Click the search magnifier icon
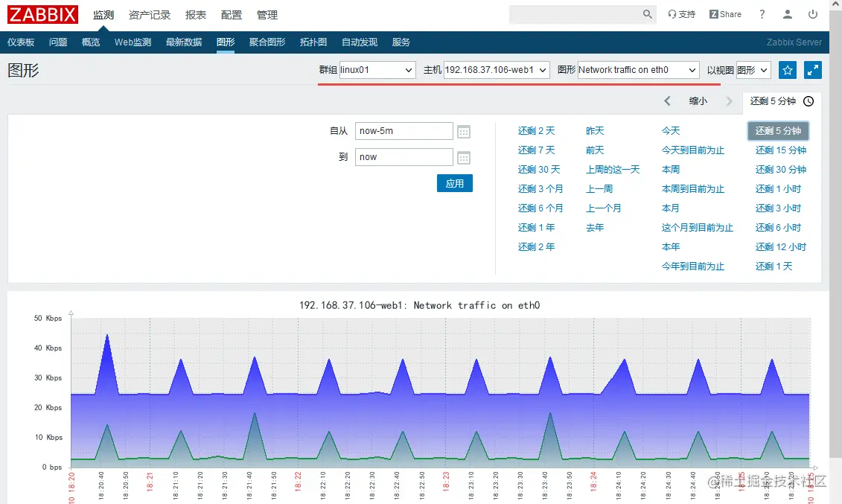 [x=647, y=14]
